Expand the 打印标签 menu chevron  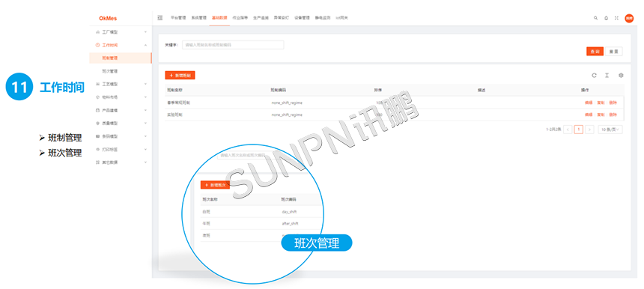(145, 149)
